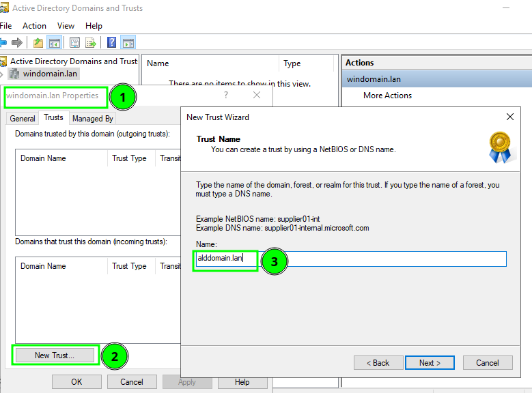Select the Trusts tab
The width and height of the screenshot is (532, 393).
point(53,117)
